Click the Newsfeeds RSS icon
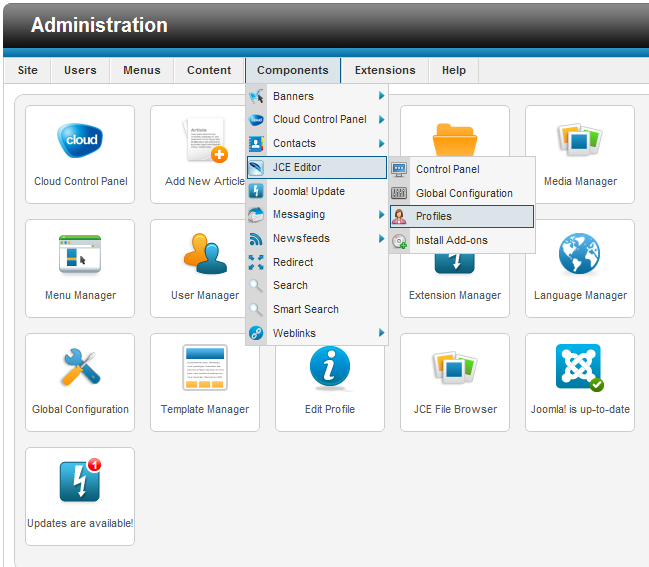This screenshot has width=649, height=567. tap(256, 239)
